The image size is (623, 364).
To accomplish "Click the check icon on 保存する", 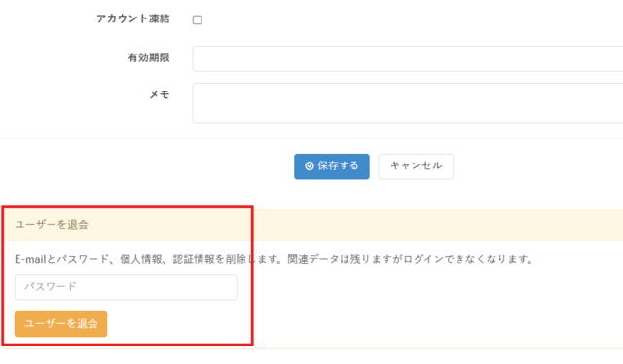I will click(x=310, y=166).
